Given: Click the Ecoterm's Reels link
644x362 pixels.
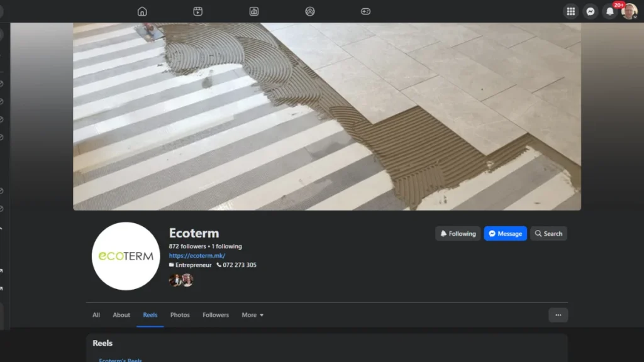Looking at the screenshot, I should click(x=120, y=359).
